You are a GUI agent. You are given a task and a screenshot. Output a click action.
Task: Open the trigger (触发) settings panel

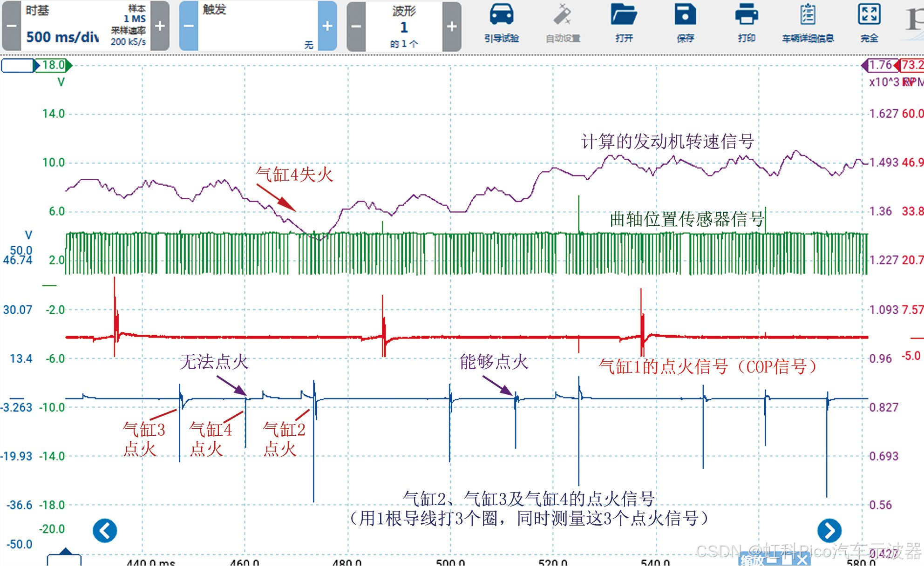pyautogui.click(x=258, y=26)
